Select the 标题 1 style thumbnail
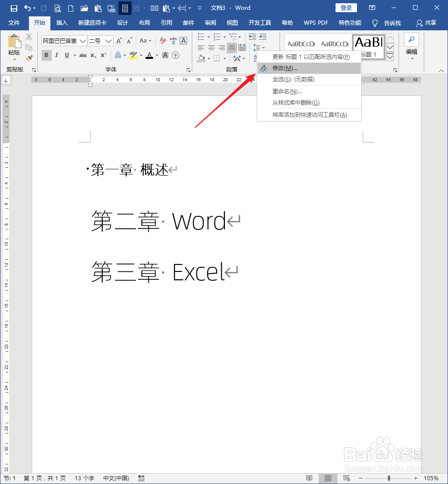This screenshot has width=448, height=484. click(x=369, y=47)
